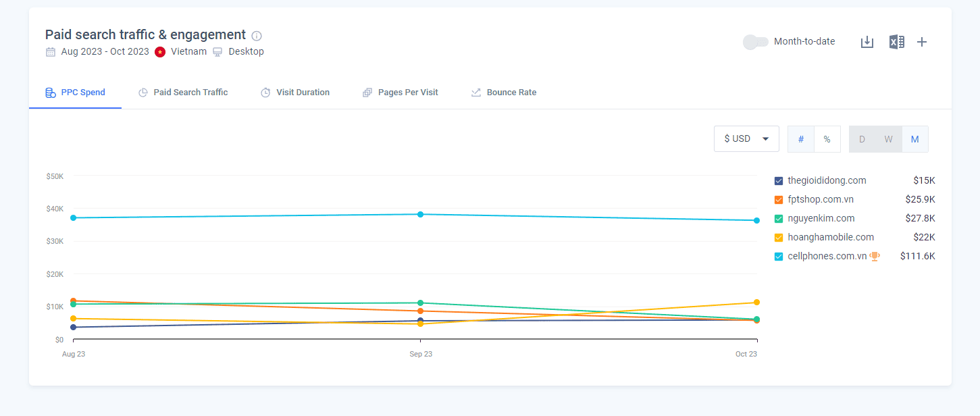Click the info icon beside the chart title
This screenshot has height=416, width=980.
click(x=257, y=36)
